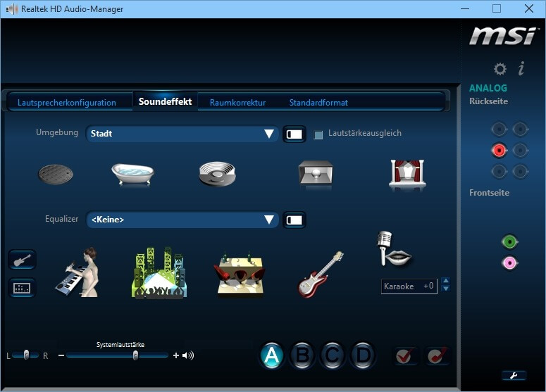Image resolution: width=546 pixels, height=392 pixels.
Task: Click the green front-panel audio jack
Action: pos(509,241)
